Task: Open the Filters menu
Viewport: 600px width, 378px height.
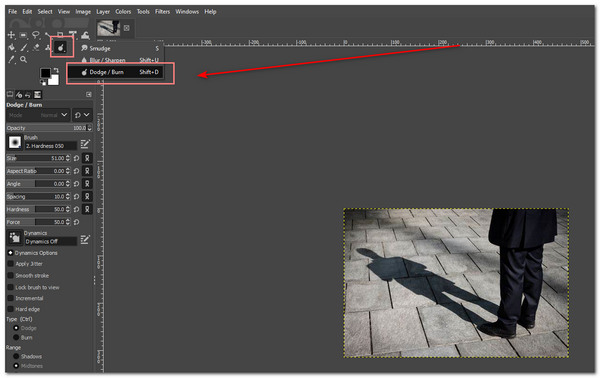Action: (x=163, y=11)
